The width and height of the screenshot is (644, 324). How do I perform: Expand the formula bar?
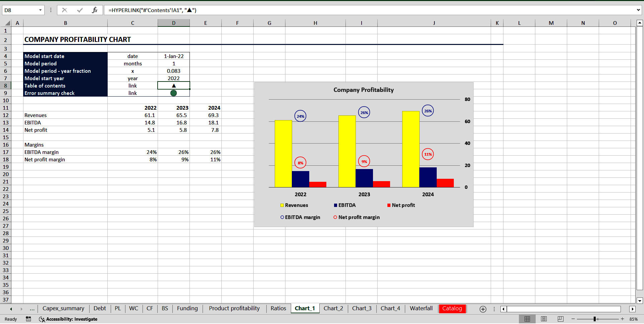[638, 10]
